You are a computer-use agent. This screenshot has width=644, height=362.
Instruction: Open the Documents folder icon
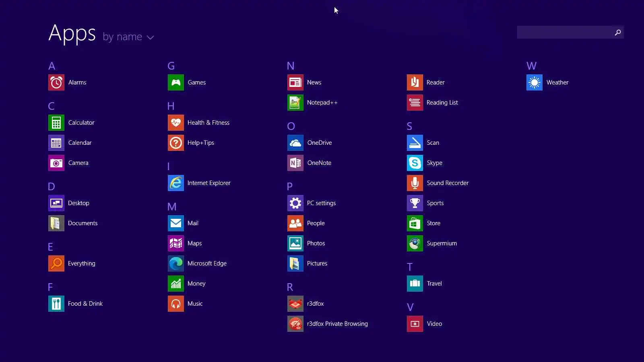56,223
